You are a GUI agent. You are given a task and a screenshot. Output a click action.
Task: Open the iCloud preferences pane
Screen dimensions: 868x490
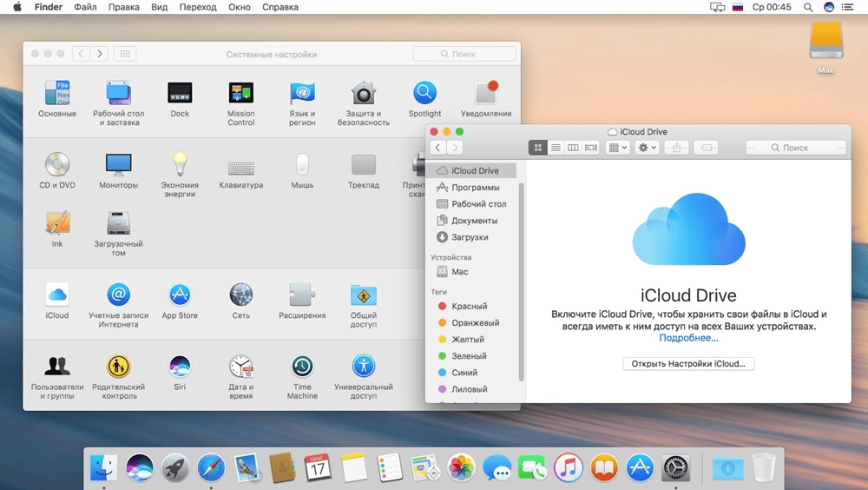click(57, 301)
